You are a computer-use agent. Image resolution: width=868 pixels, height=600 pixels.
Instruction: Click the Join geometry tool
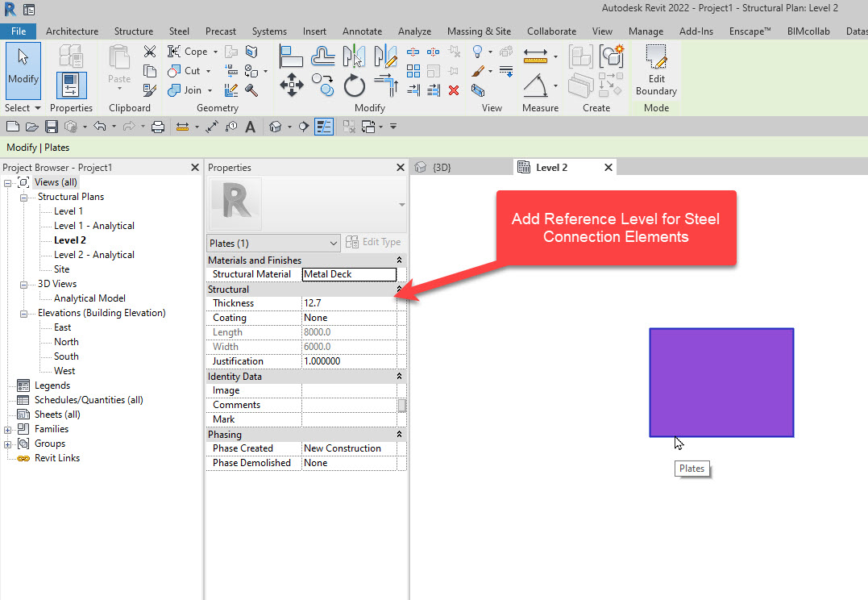coord(185,90)
